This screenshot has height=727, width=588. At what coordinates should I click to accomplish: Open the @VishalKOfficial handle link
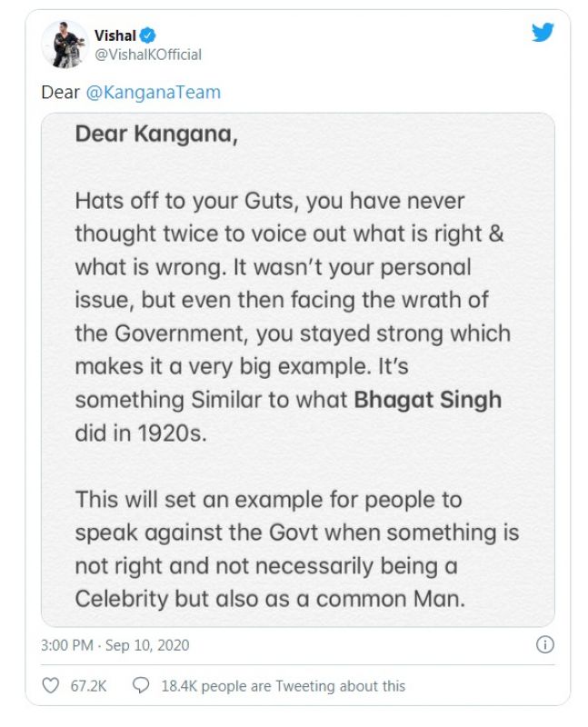[x=148, y=55]
